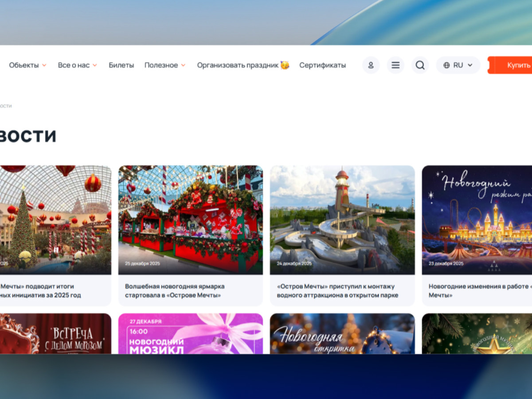Open article подводит итоги инициатив за 2025 год
The image size is (532, 399).
point(40,291)
